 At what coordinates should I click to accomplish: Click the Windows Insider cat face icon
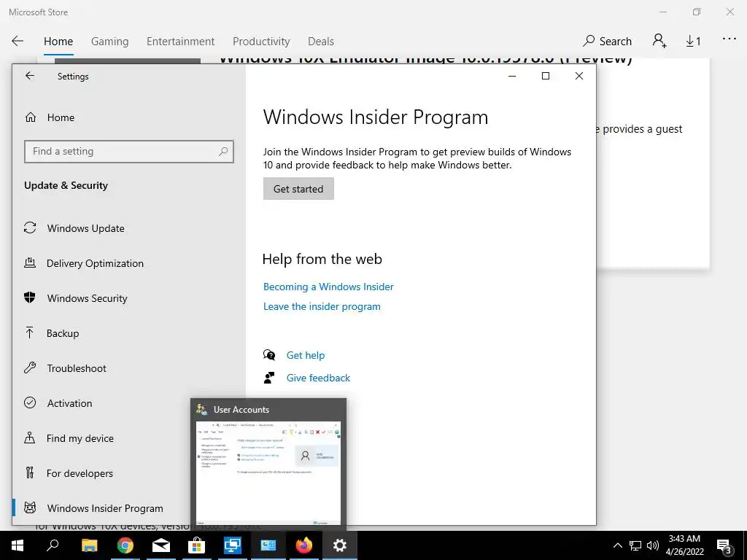(x=30, y=507)
